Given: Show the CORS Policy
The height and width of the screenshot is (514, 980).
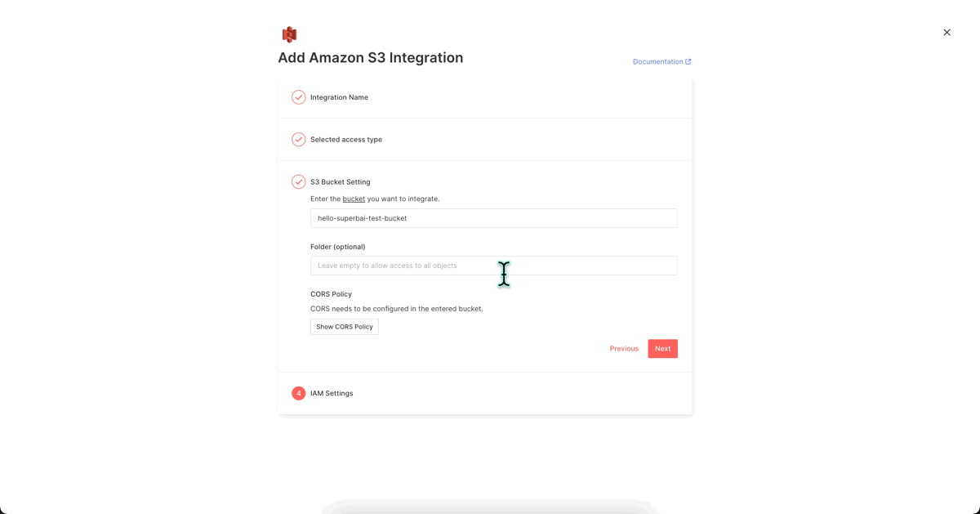Looking at the screenshot, I should pos(345,327).
